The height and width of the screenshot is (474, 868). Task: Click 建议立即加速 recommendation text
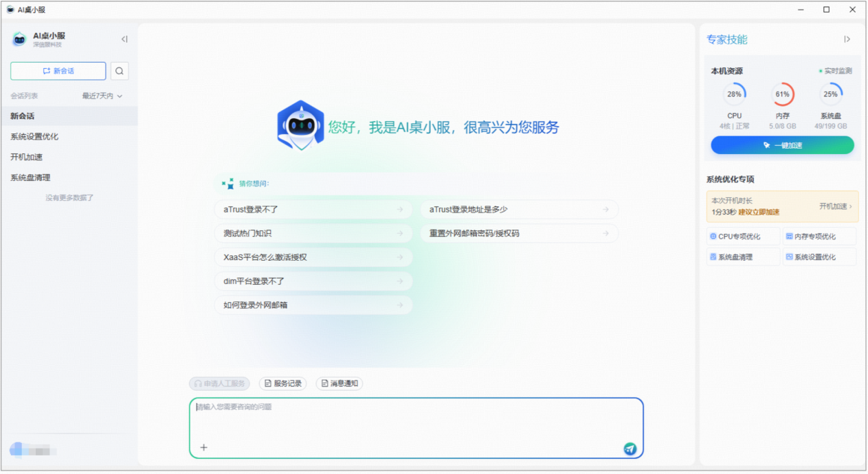click(759, 213)
